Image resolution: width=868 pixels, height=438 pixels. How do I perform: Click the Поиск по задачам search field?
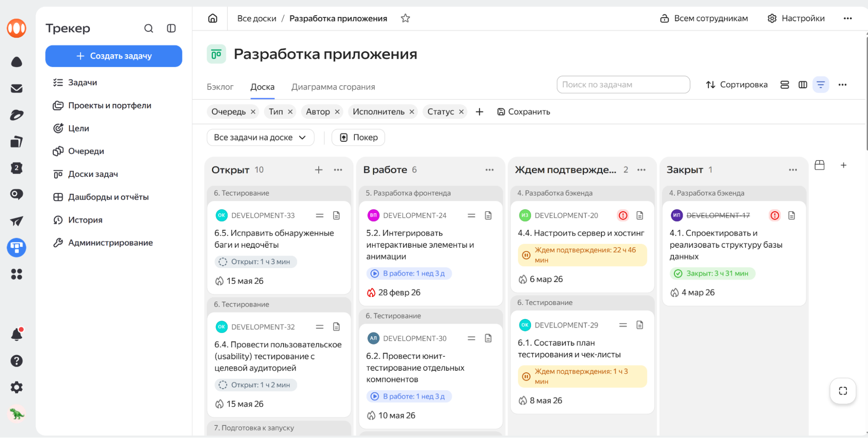pos(623,85)
